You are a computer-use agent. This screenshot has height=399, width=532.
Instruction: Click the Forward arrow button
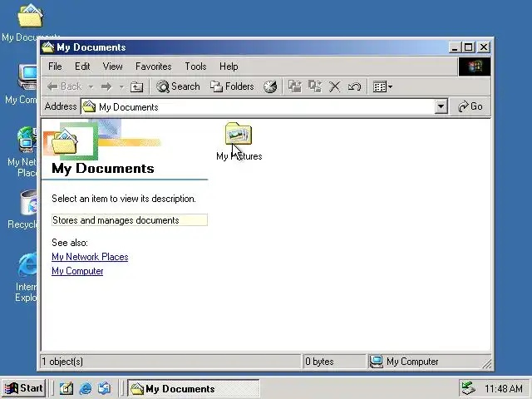106,86
